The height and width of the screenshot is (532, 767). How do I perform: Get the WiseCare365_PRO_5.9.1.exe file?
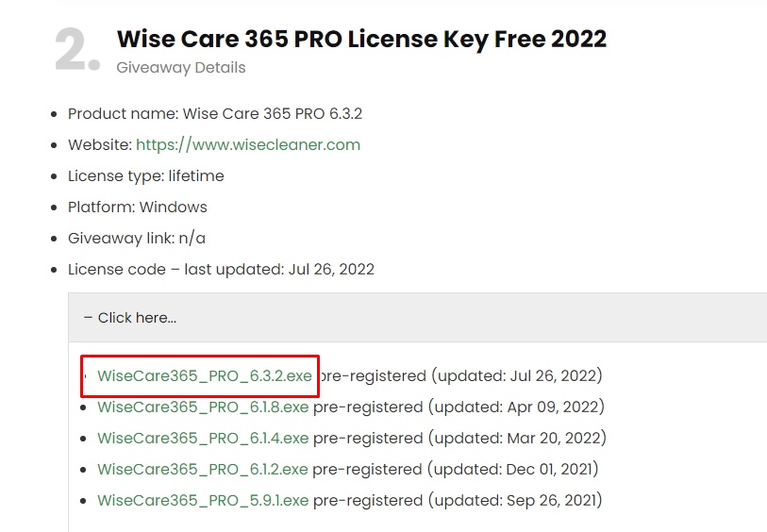(x=203, y=500)
